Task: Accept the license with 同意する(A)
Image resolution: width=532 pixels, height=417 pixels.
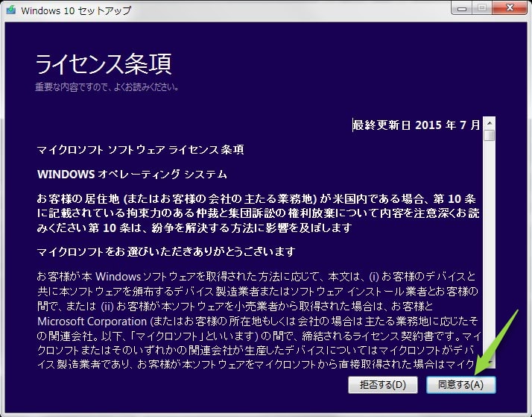Action: click(460, 385)
